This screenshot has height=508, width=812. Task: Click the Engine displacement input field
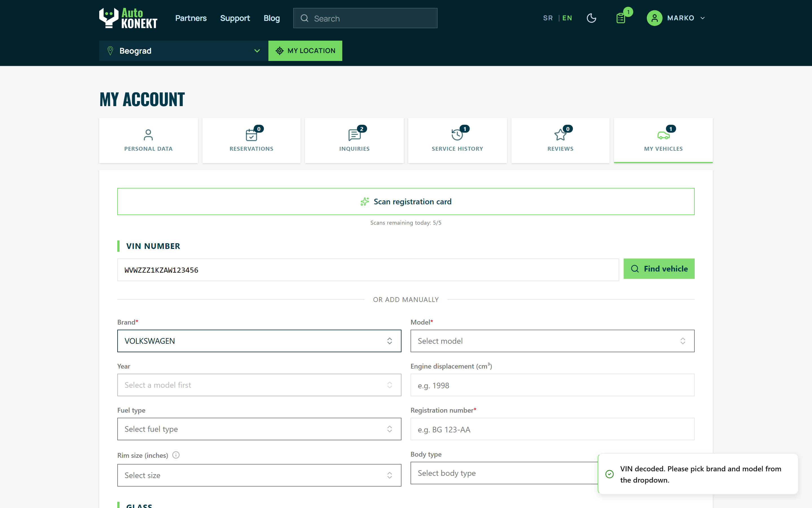click(x=552, y=385)
